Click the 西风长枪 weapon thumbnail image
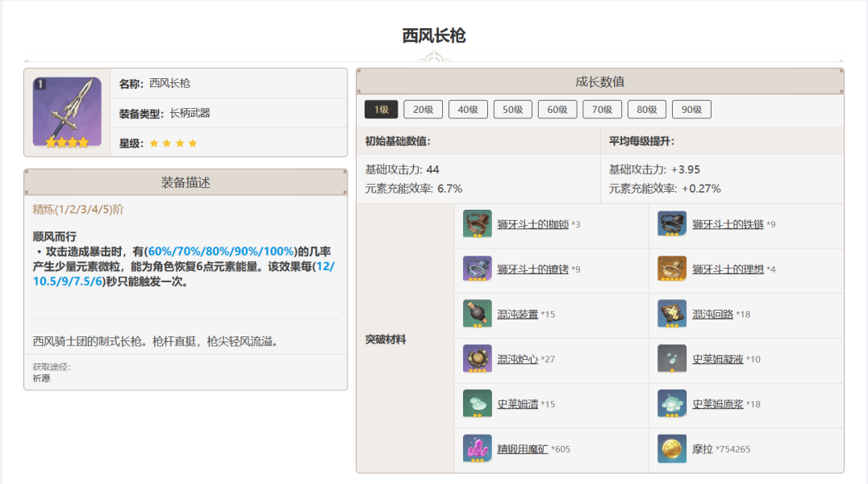Image resolution: width=868 pixels, height=484 pixels. tap(67, 112)
